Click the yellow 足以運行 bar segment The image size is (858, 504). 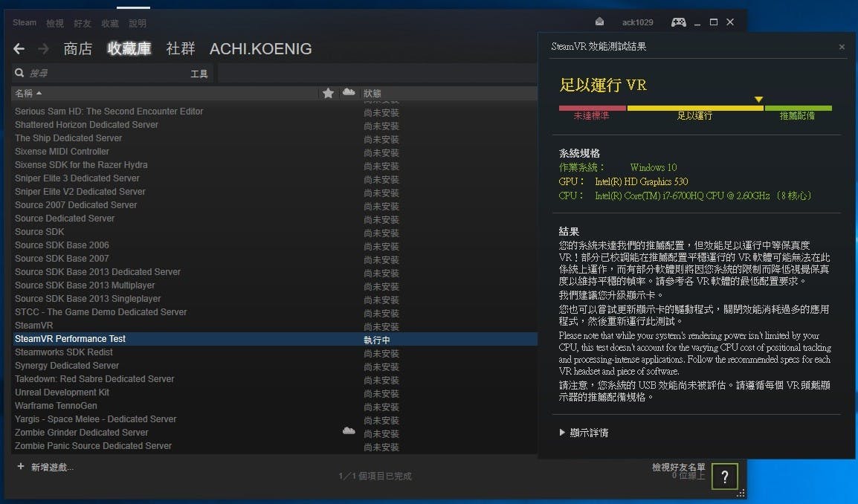pos(695,109)
